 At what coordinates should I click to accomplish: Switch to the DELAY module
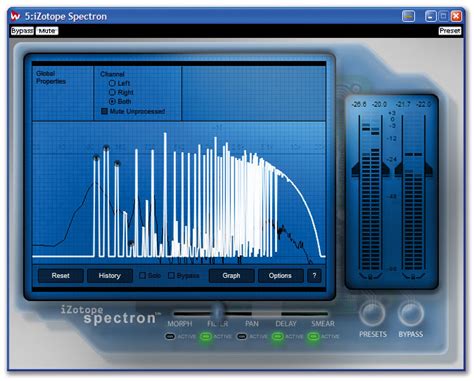coord(286,324)
